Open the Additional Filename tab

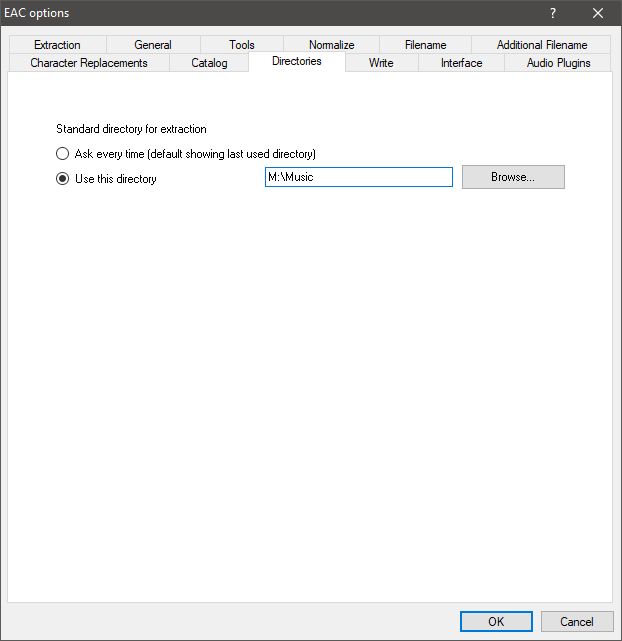coord(541,45)
